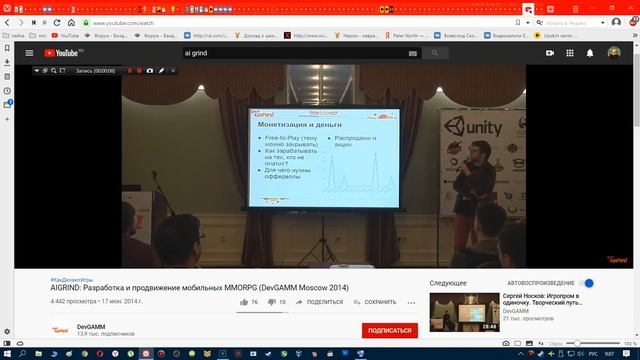Open the bookmark dropdown arrow in address bar

click(528, 23)
